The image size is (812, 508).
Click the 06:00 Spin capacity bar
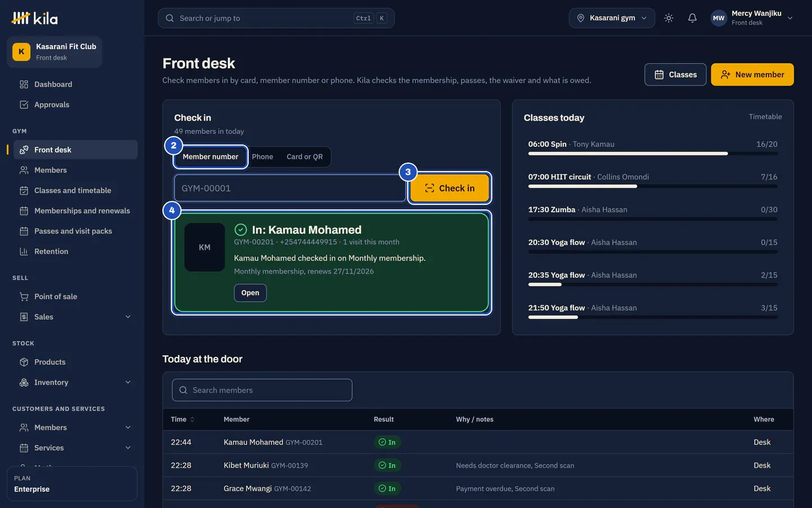[653, 154]
